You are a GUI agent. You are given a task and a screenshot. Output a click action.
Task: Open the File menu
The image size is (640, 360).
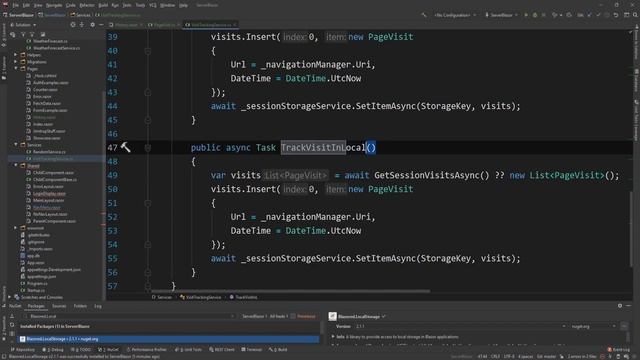point(16,5)
